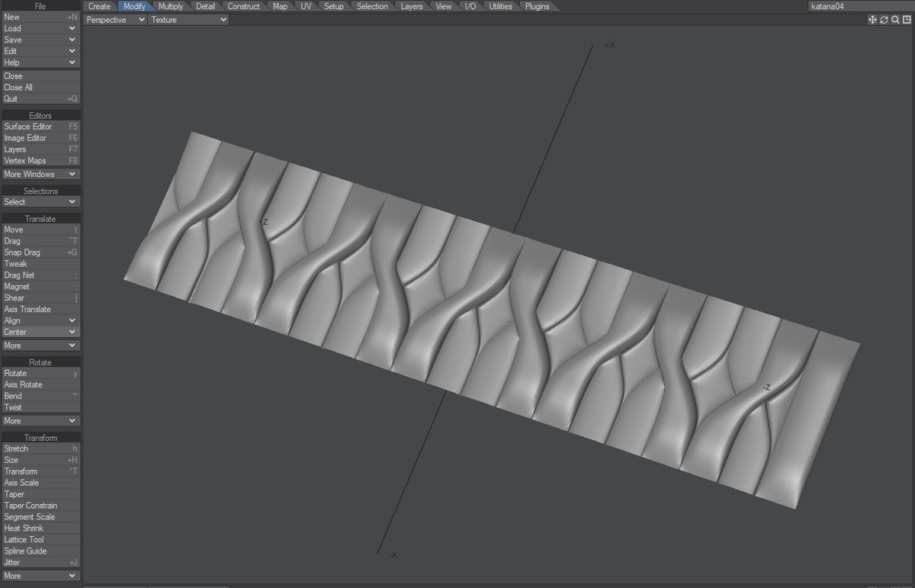Screen dimensions: 915x588
Task: Open the Help dropdown
Action: [40, 63]
